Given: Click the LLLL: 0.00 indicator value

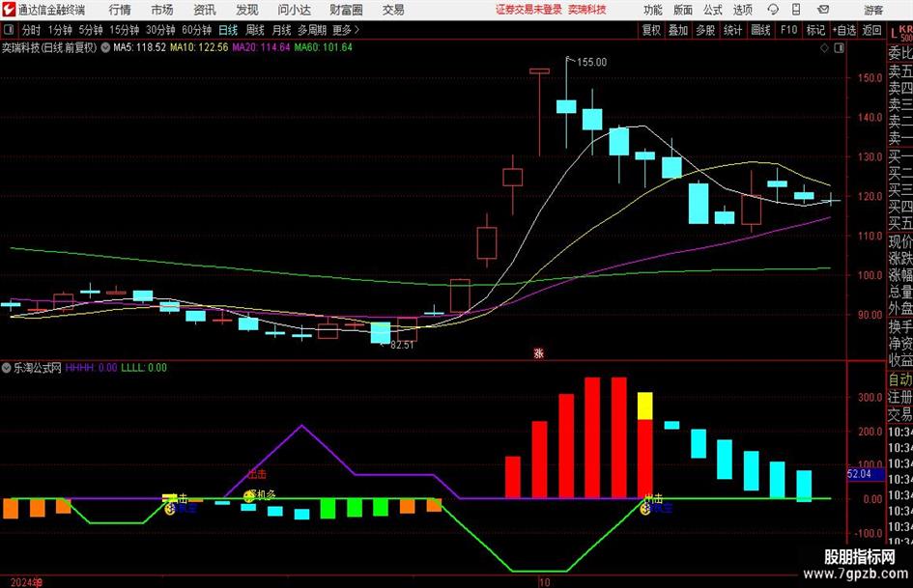Looking at the screenshot, I should (x=144, y=367).
